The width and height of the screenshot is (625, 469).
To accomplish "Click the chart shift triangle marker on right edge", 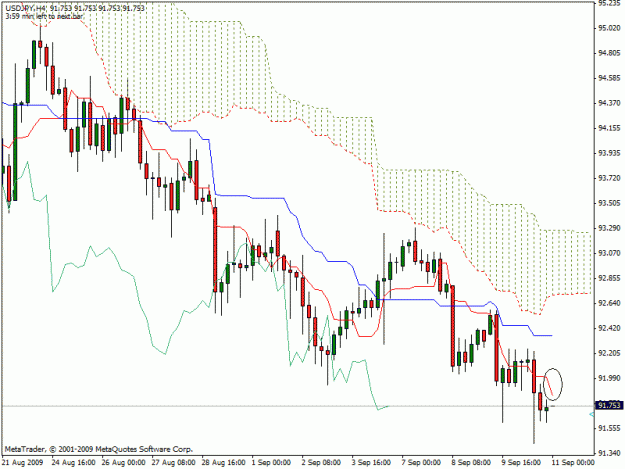I will [592, 415].
